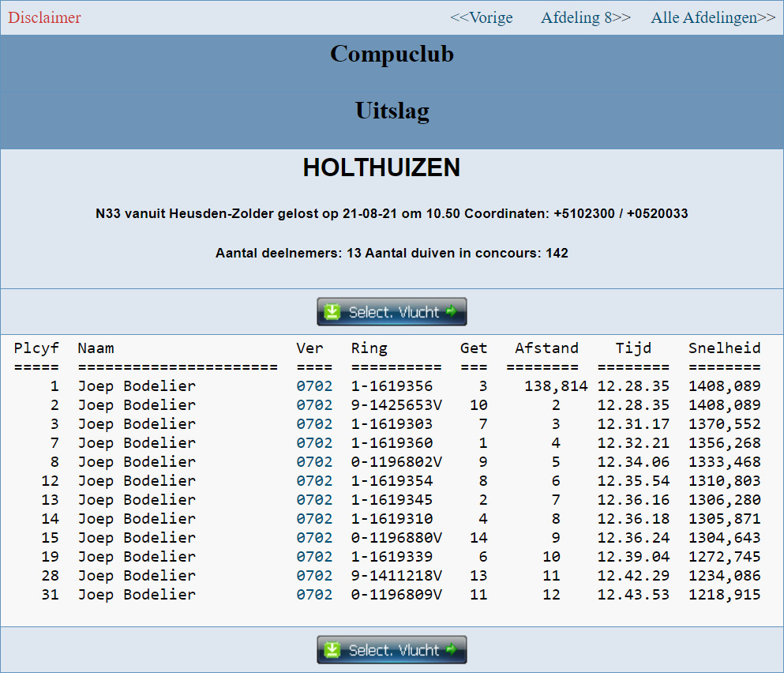
Task: Open Ver 0702 link in ring 9-1425653V row
Action: [x=314, y=405]
